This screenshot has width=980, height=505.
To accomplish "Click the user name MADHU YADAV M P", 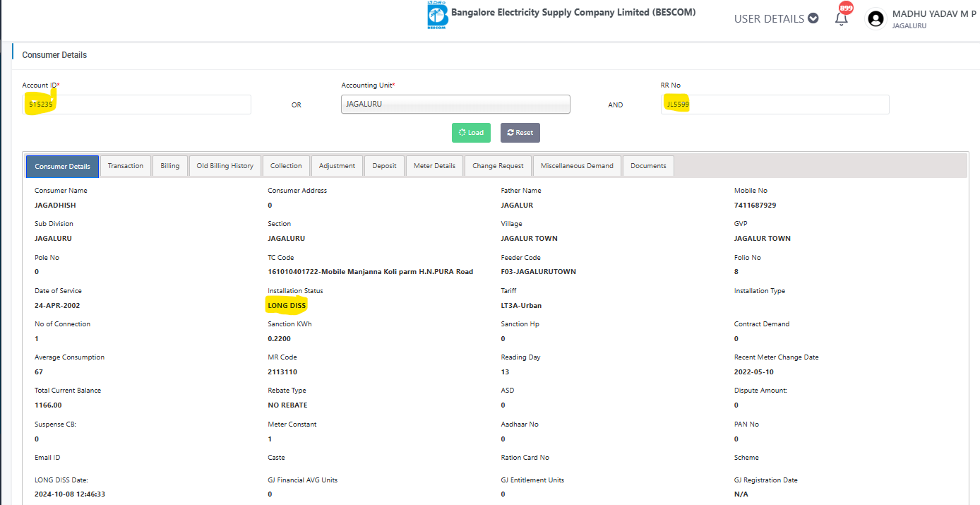I will pyautogui.click(x=934, y=14).
